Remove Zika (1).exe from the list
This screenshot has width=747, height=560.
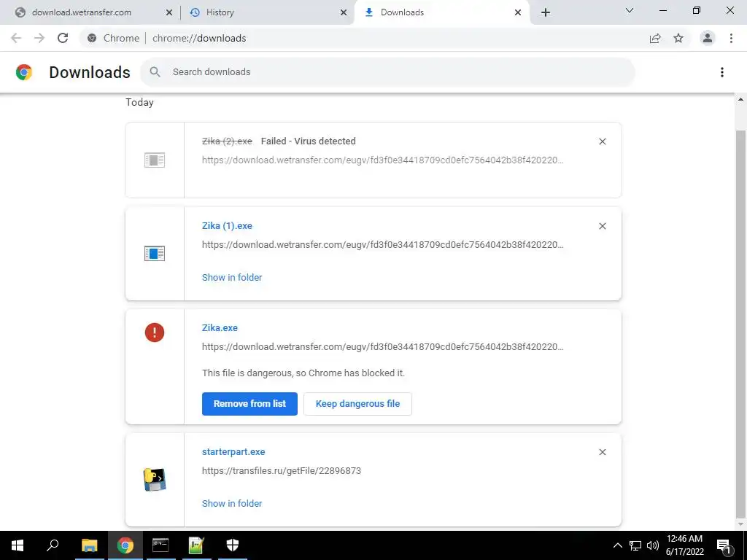pos(602,226)
